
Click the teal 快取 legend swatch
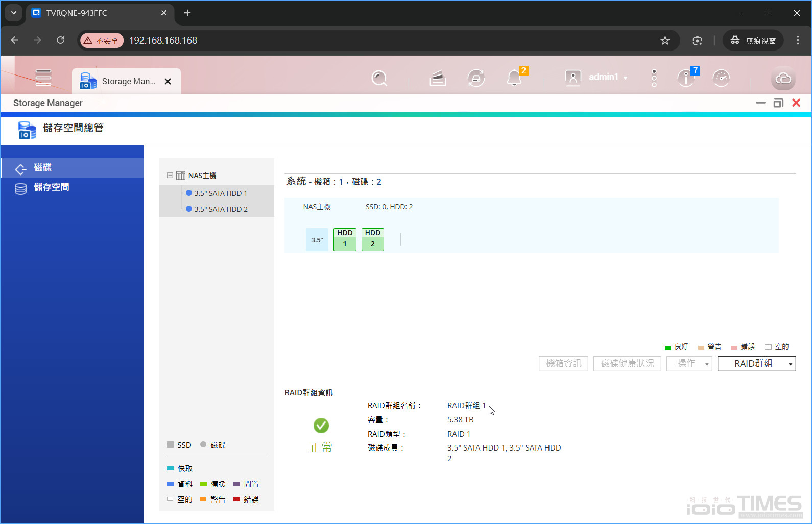[171, 468]
